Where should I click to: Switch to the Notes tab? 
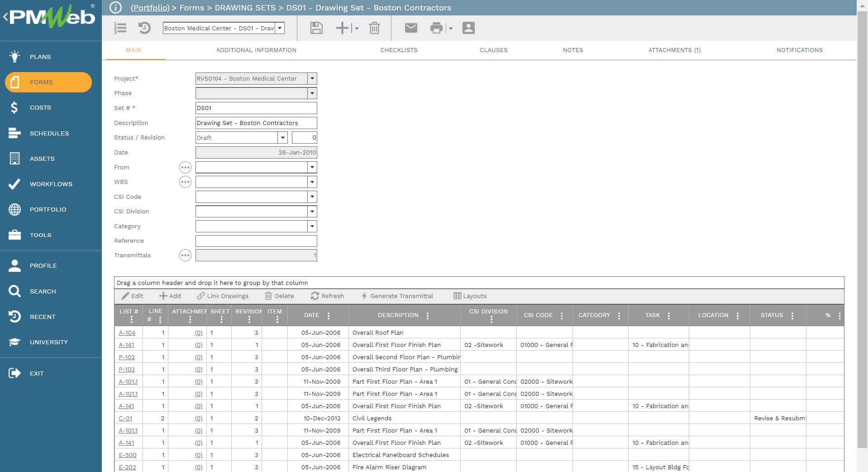pyautogui.click(x=572, y=50)
